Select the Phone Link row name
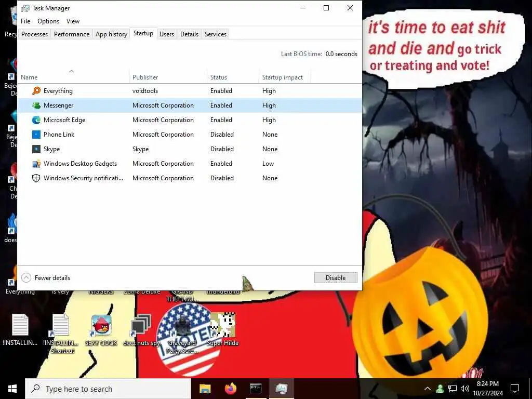 (x=59, y=135)
